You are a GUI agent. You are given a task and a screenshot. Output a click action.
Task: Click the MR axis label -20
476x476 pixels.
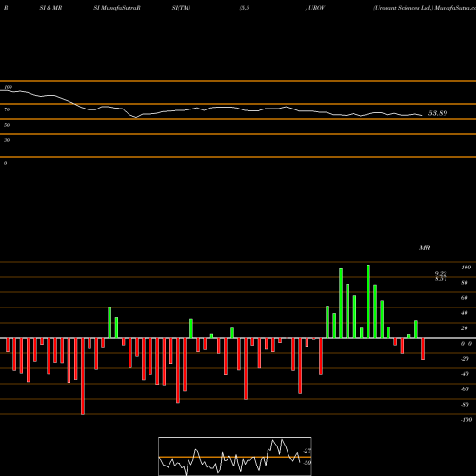tap(465, 359)
